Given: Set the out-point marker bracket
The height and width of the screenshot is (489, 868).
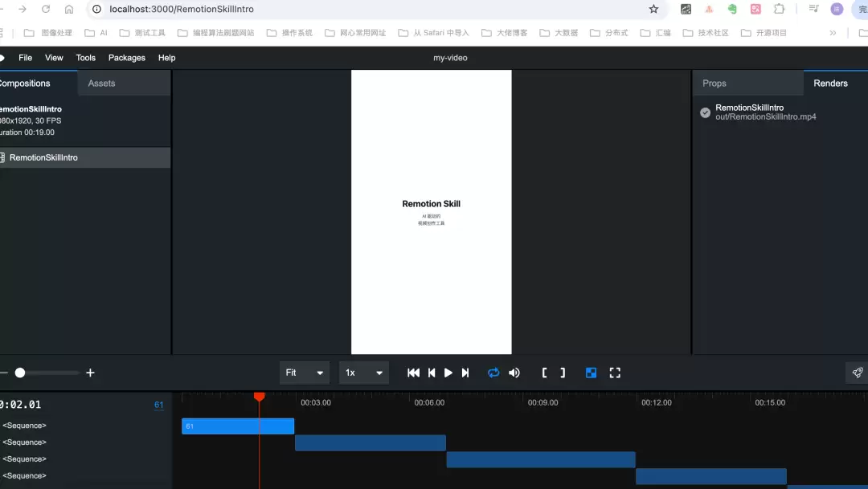Looking at the screenshot, I should point(563,373).
